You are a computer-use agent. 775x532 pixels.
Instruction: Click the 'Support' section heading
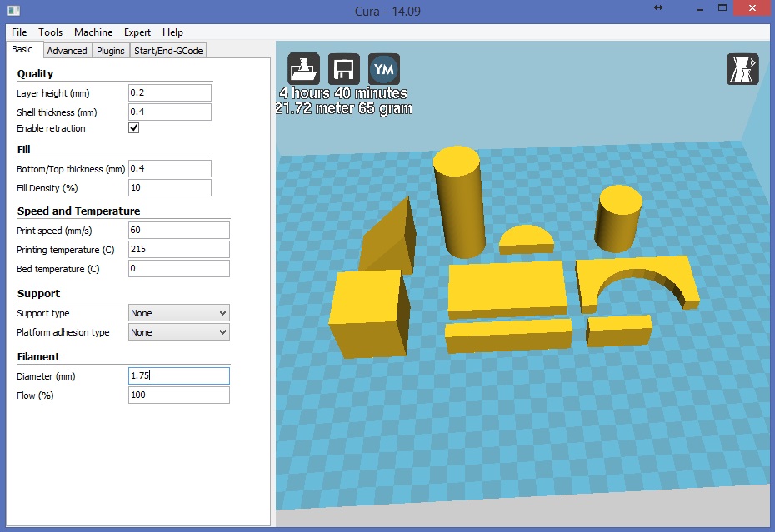tap(38, 293)
